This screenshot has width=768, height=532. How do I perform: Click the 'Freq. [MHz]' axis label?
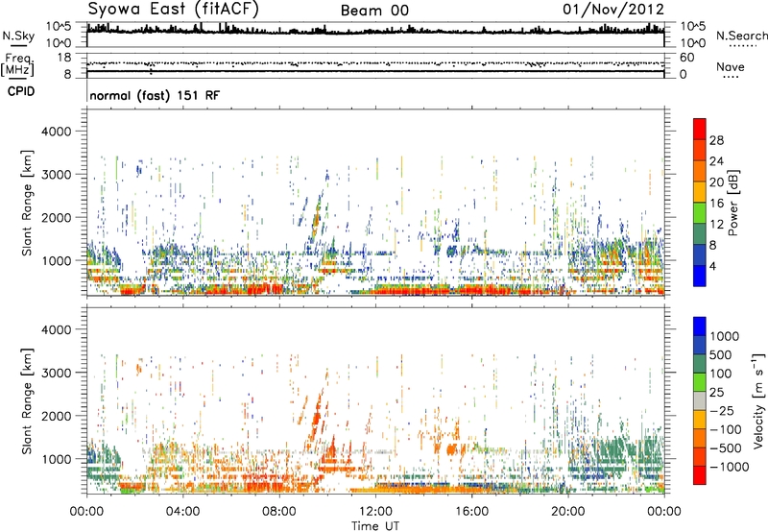click(17, 64)
